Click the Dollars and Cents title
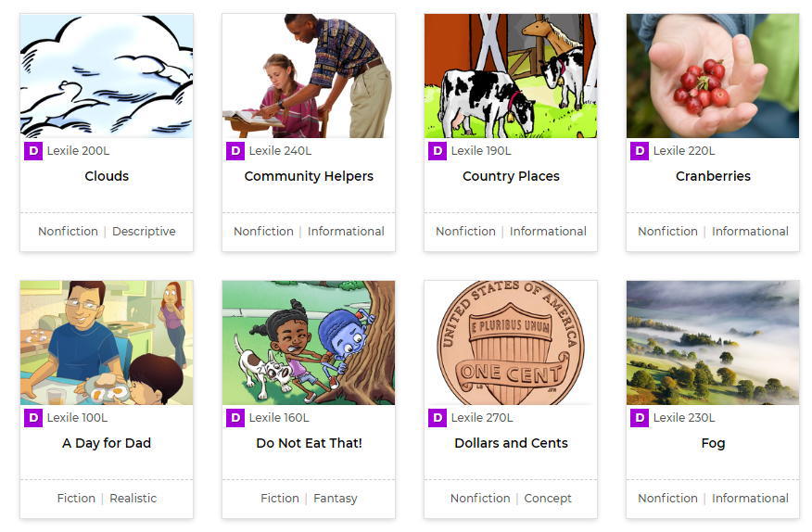Screen dimensions: 812x532 pyautogui.click(x=511, y=443)
